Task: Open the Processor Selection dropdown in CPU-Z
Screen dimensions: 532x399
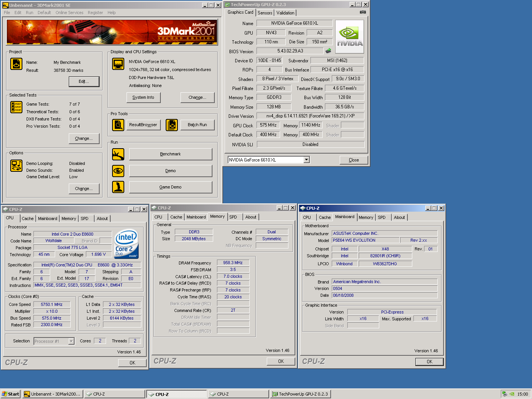Action: 71,341
